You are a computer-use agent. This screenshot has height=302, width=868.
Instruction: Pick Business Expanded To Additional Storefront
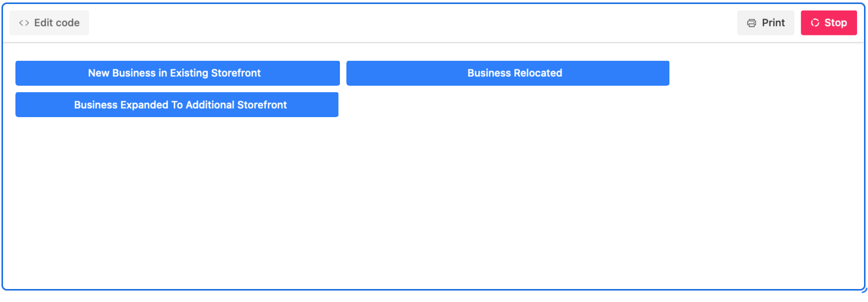[x=177, y=105]
